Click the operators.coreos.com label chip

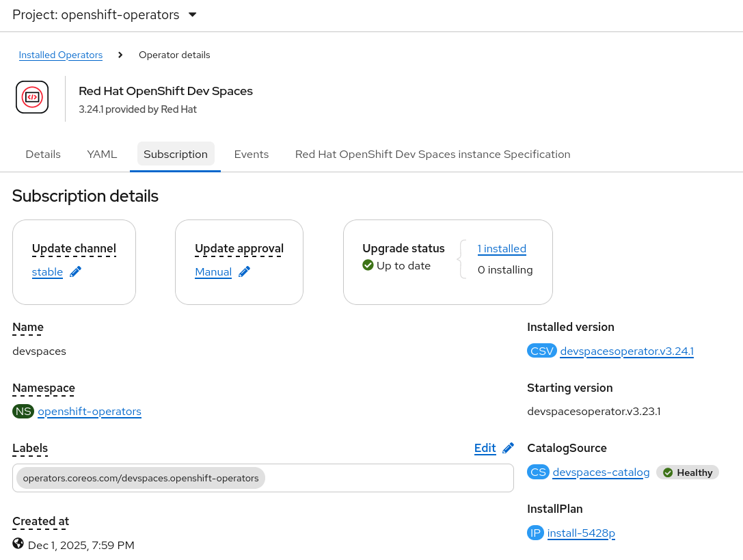point(141,479)
